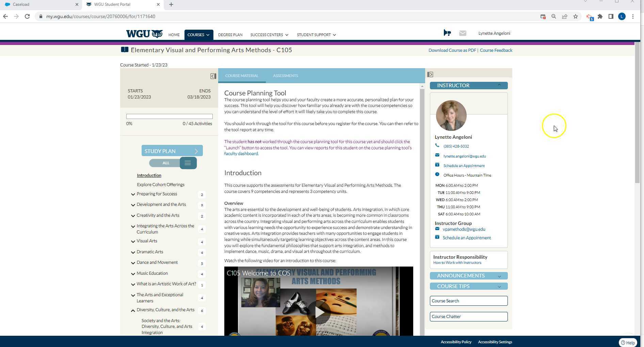
Task: Click the phone icon beside (385) 428-5032
Action: click(437, 145)
